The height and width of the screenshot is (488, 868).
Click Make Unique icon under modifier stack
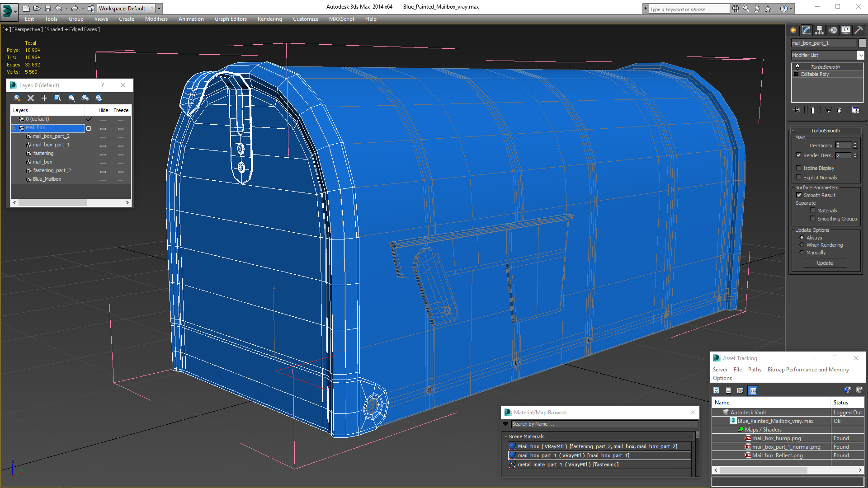[x=829, y=110]
